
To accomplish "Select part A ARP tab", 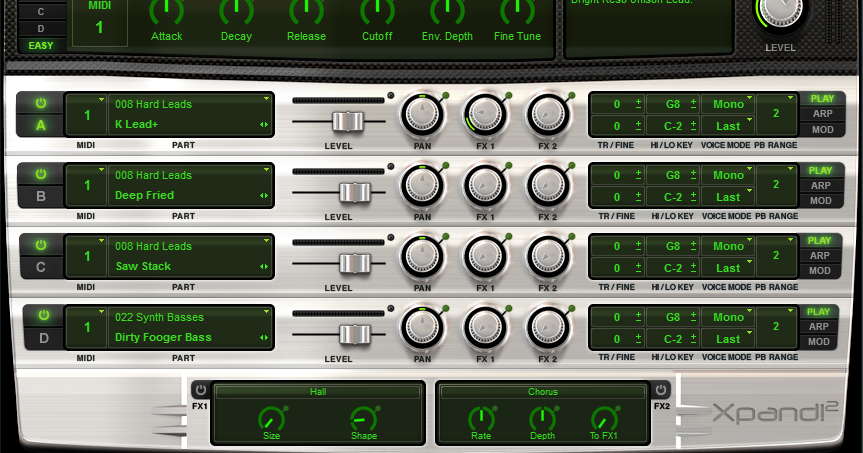I will (x=822, y=114).
